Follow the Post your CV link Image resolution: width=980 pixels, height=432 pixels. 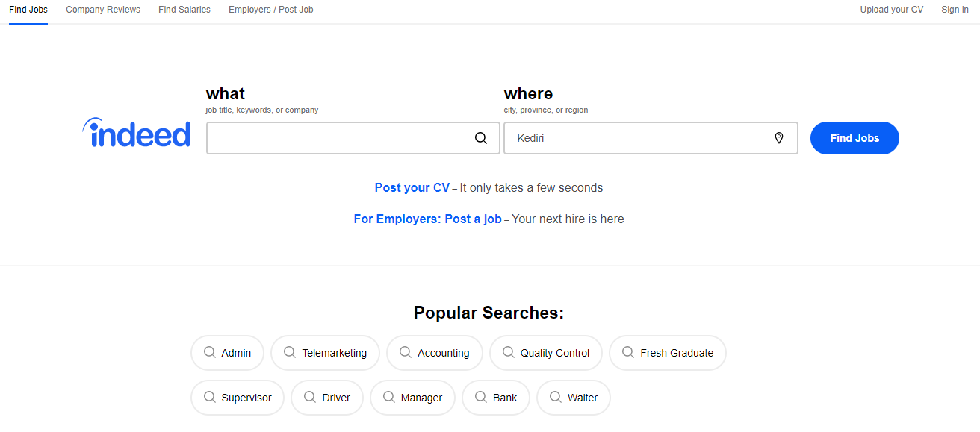point(412,188)
